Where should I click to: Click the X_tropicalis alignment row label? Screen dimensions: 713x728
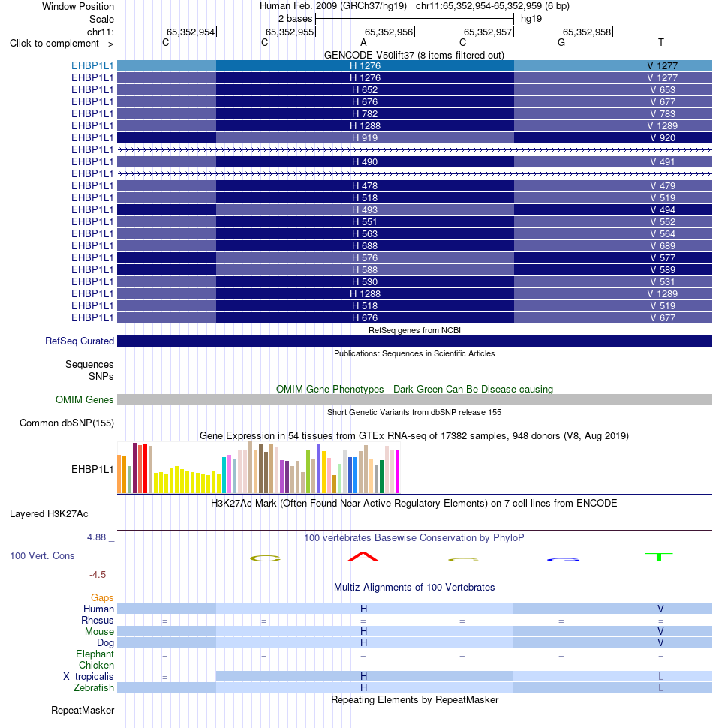89,676
